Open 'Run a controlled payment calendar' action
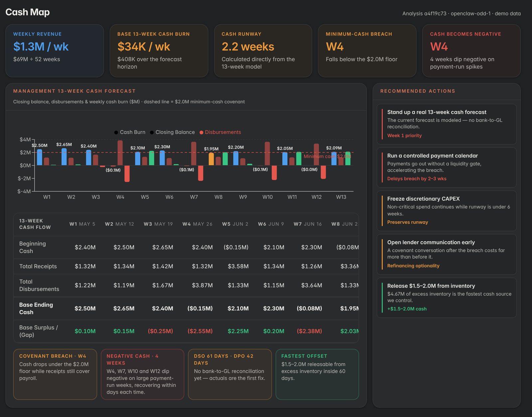 pyautogui.click(x=447, y=167)
